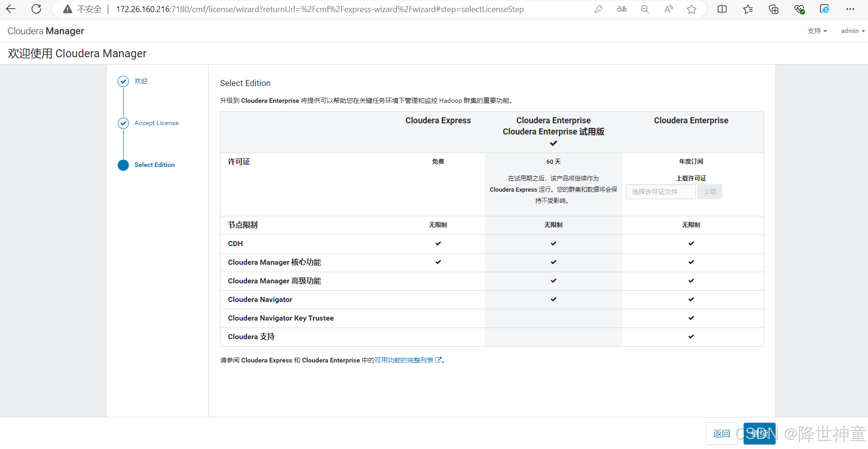Click Cloudera 支持 checkmark in Enterprise column
The height and width of the screenshot is (449, 868).
coord(691,336)
